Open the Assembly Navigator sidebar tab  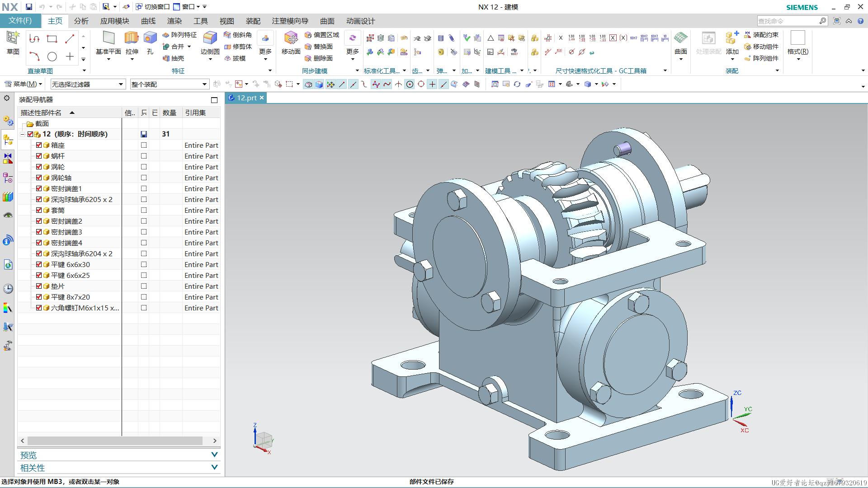point(8,140)
